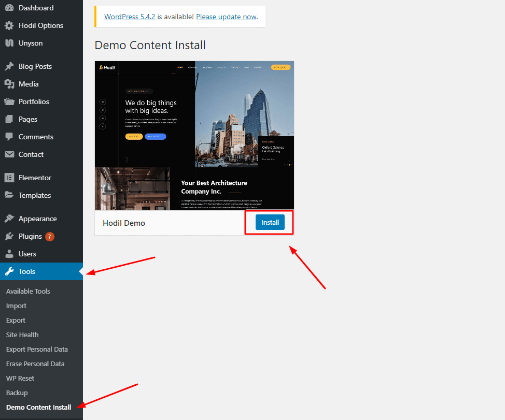Click the Blog Posts pin icon

pos(9,66)
